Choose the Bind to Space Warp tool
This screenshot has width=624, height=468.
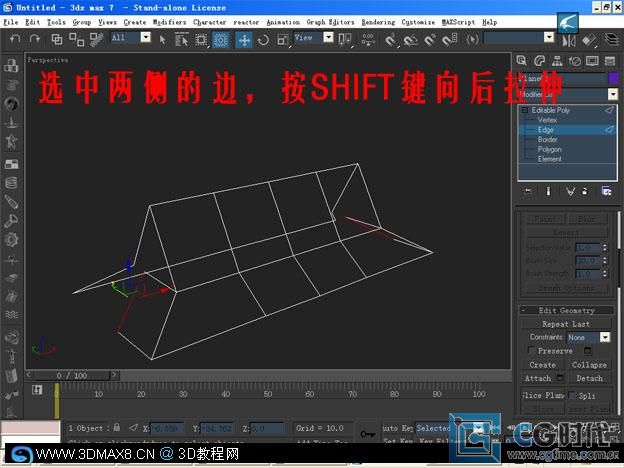tap(97, 39)
